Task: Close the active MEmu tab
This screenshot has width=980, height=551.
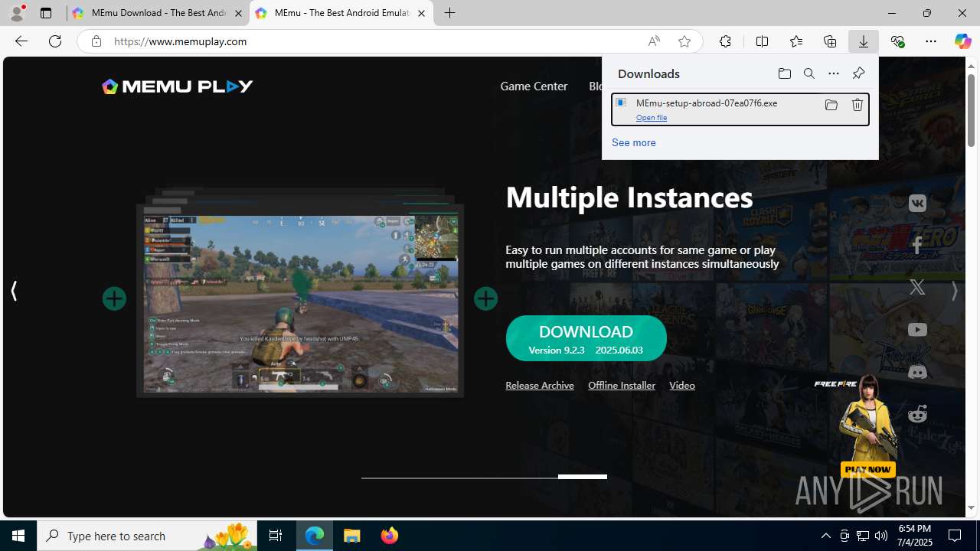Action: 421,13
